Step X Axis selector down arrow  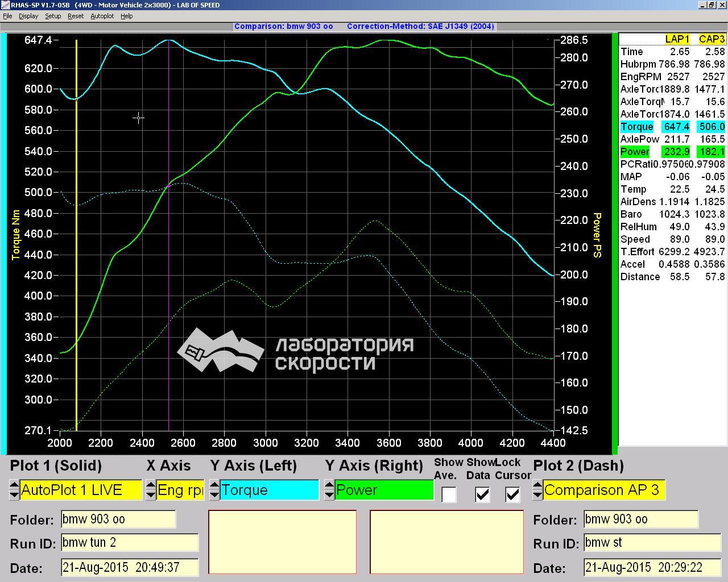point(151,495)
